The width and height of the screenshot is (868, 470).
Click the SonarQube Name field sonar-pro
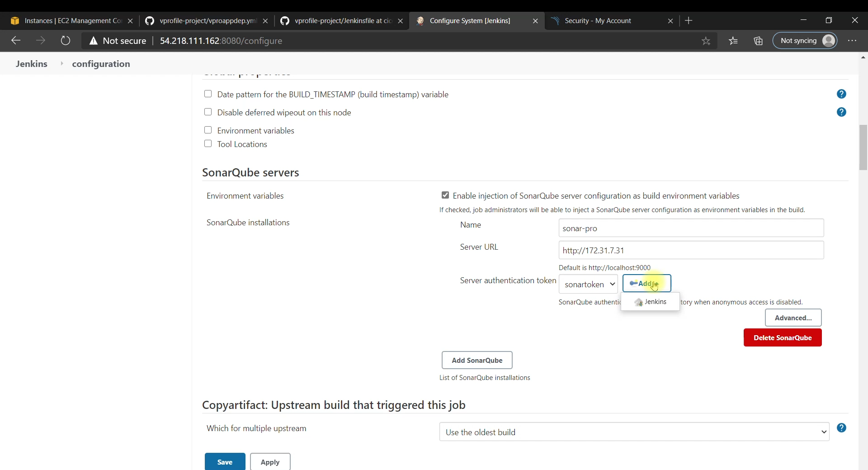tap(691, 228)
